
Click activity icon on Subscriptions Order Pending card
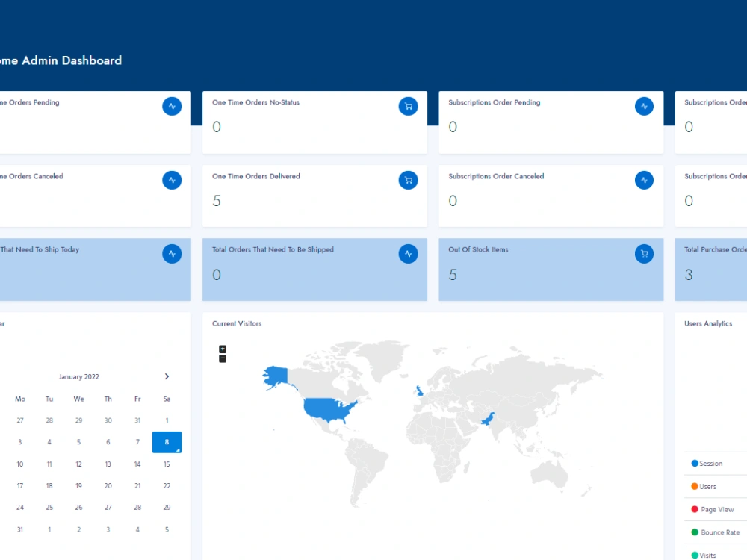coord(644,106)
